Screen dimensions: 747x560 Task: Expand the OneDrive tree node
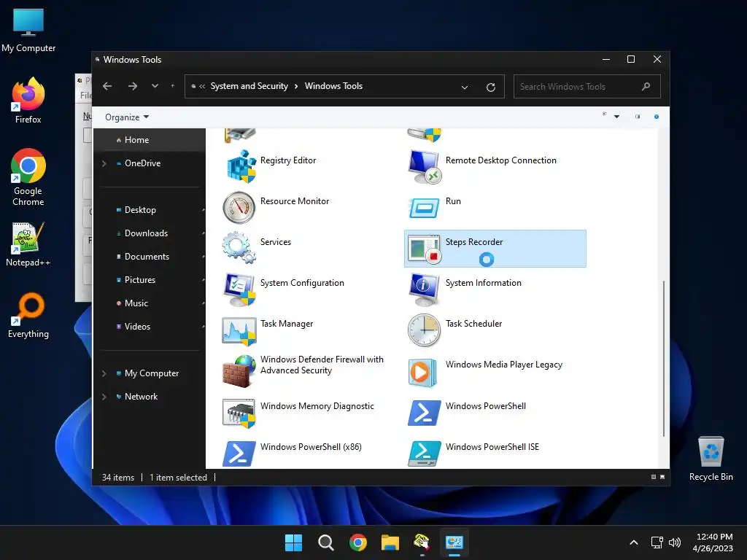coord(104,163)
